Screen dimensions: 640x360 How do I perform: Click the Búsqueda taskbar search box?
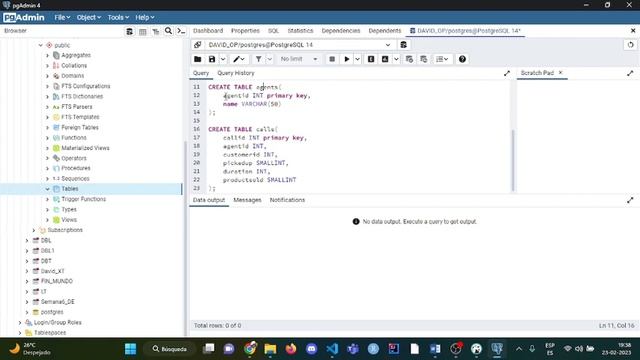(x=170, y=349)
